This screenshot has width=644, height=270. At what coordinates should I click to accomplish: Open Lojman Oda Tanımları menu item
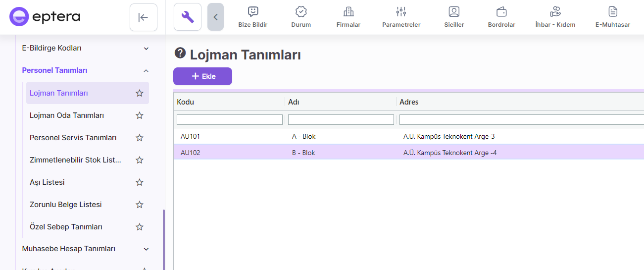[67, 115]
